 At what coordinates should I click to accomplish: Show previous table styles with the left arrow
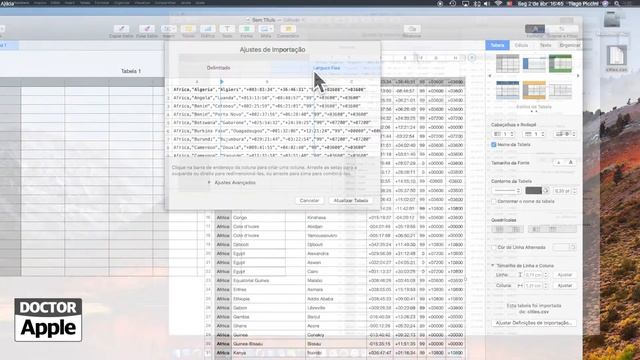(x=490, y=76)
